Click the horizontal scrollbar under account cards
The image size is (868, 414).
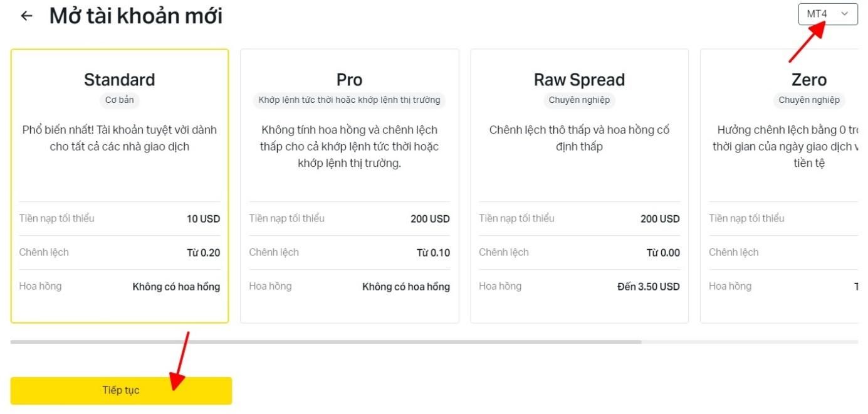(326, 342)
